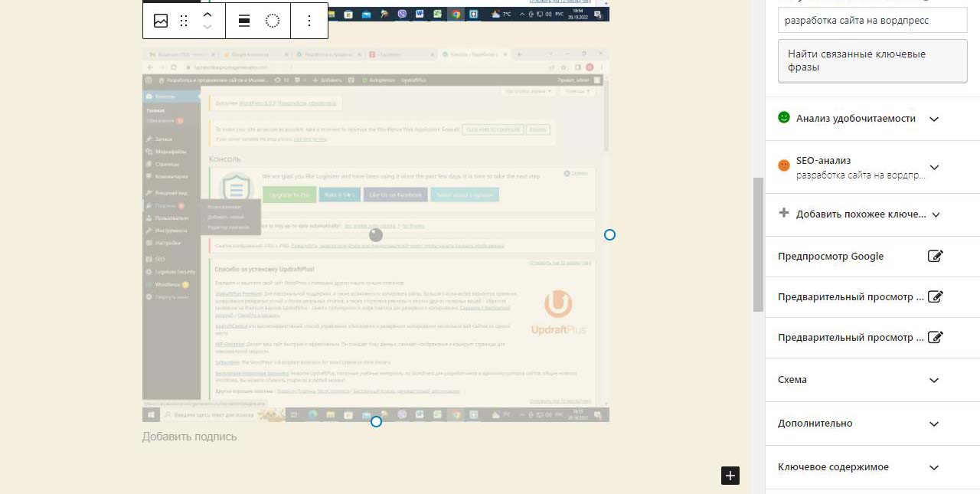Expand the Ключевое содержимое section

pyautogui.click(x=933, y=467)
